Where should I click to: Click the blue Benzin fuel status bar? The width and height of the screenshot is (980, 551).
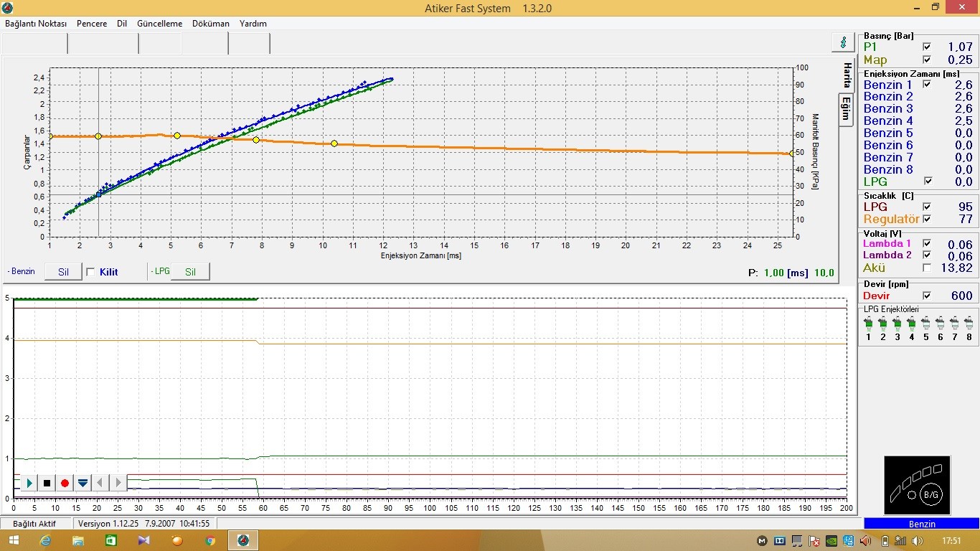point(922,524)
